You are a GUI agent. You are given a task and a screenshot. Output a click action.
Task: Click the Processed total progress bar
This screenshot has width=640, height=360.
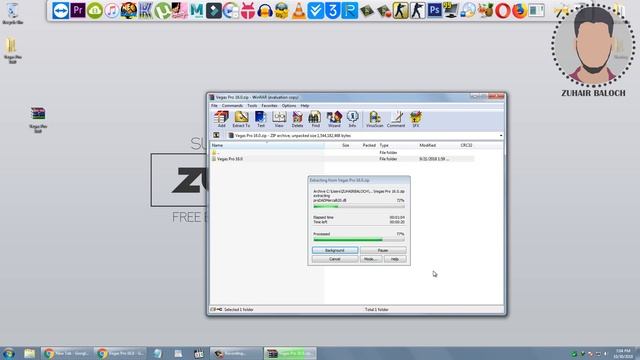tap(359, 240)
